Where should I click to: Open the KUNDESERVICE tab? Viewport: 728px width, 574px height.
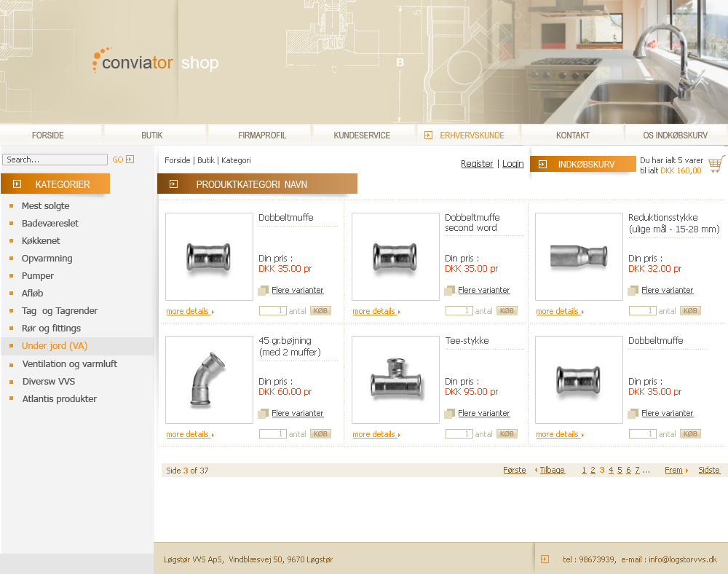tap(363, 135)
